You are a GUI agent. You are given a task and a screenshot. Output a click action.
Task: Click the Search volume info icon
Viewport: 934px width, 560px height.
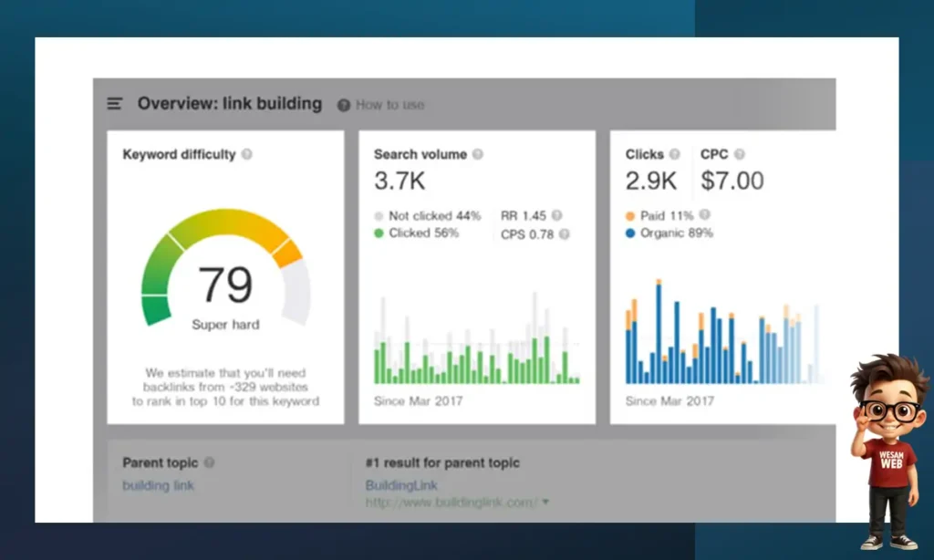(x=478, y=155)
